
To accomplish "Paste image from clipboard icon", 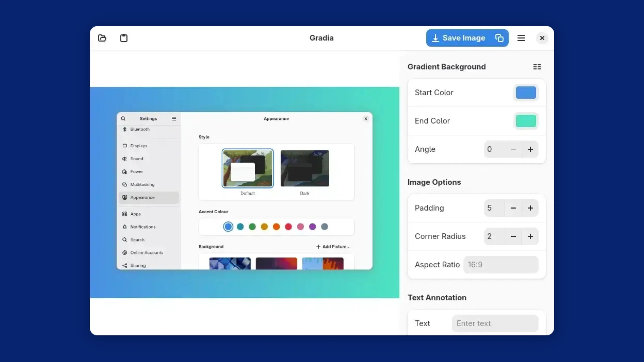I will click(x=124, y=38).
